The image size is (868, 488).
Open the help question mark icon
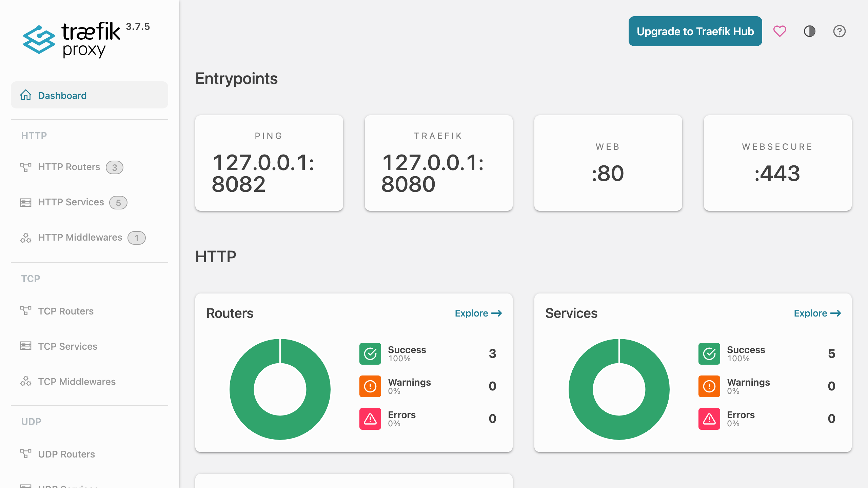839,31
